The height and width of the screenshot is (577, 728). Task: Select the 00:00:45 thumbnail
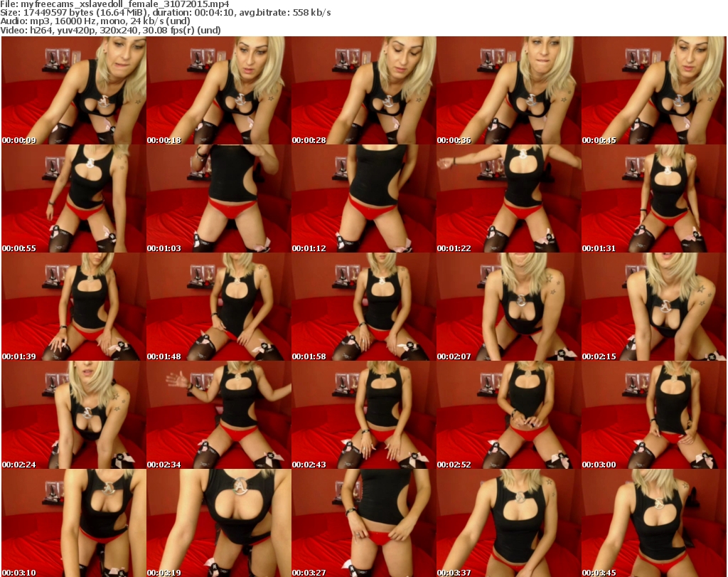(654, 90)
